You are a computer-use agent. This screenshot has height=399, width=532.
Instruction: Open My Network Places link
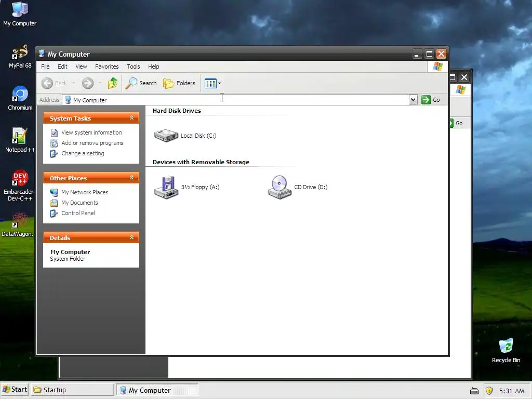85,192
